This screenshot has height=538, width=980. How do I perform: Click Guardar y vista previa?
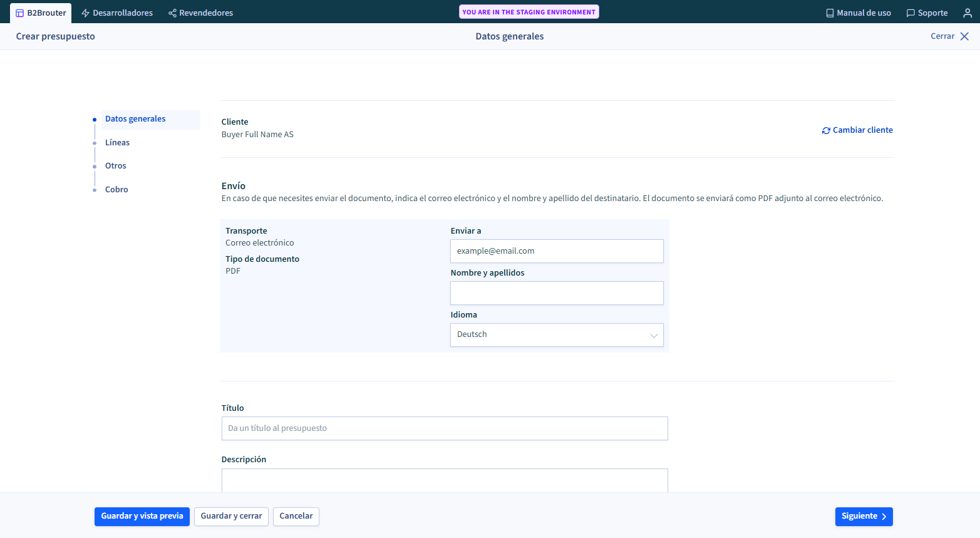pyautogui.click(x=142, y=516)
